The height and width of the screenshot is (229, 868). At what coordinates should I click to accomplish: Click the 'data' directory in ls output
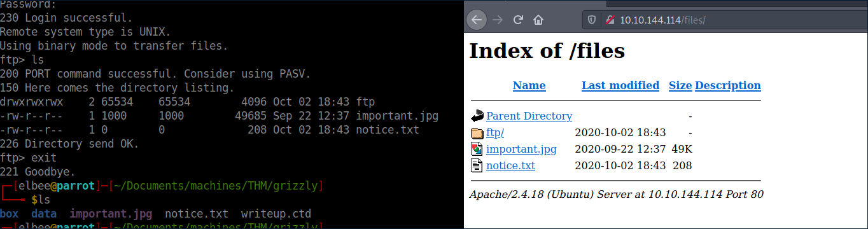44,214
